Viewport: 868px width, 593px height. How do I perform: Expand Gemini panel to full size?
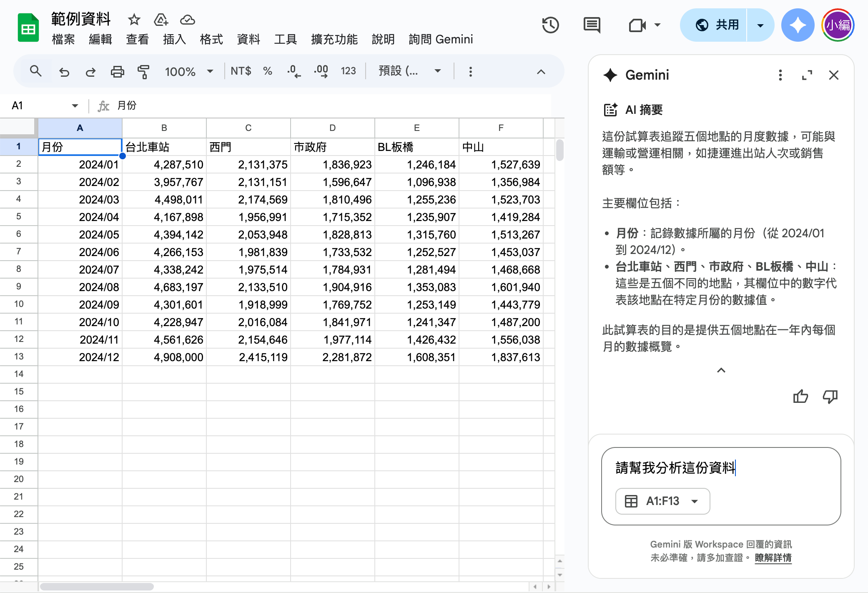(x=807, y=75)
